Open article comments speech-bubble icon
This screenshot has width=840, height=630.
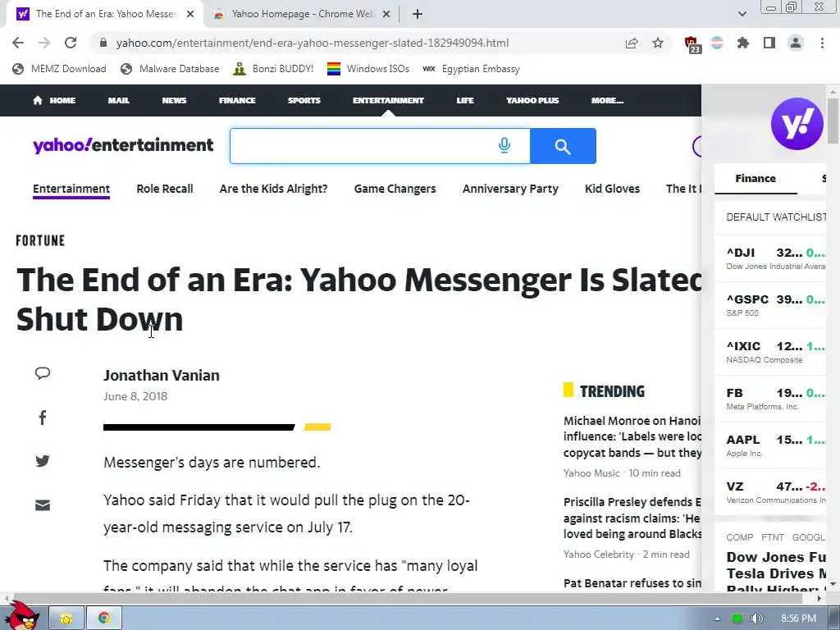[43, 373]
